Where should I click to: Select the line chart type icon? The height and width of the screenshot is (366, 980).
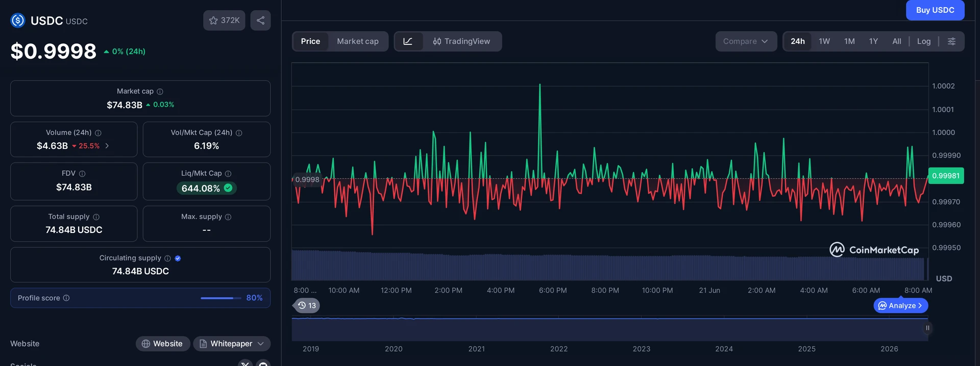click(408, 41)
